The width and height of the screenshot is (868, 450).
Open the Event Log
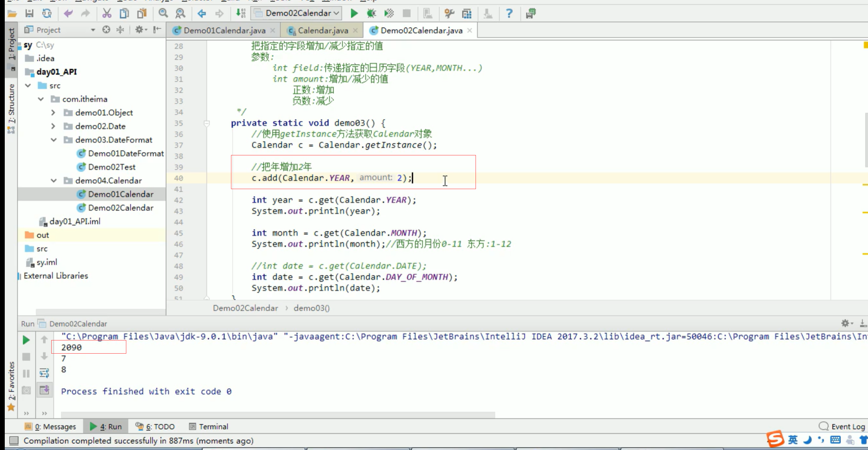click(x=843, y=426)
